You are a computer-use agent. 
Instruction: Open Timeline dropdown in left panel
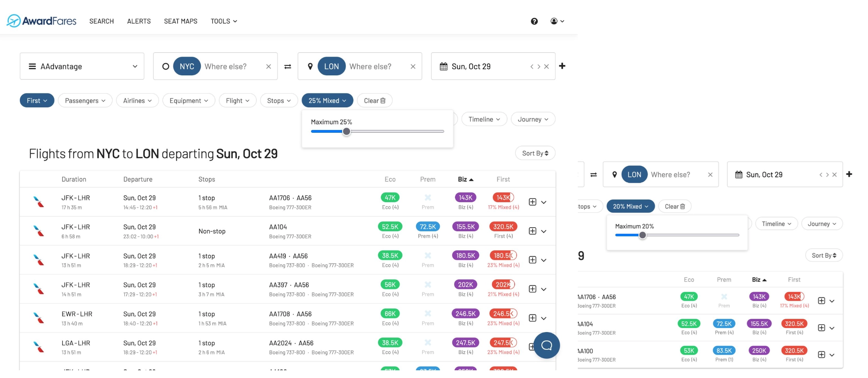484,119
